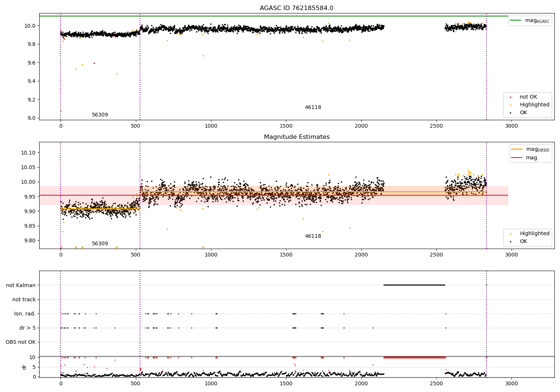The width and height of the screenshot is (560, 392).
Task: Click the '10.05' y-tick in Magnitude Estimates plot
Action: 28,167
